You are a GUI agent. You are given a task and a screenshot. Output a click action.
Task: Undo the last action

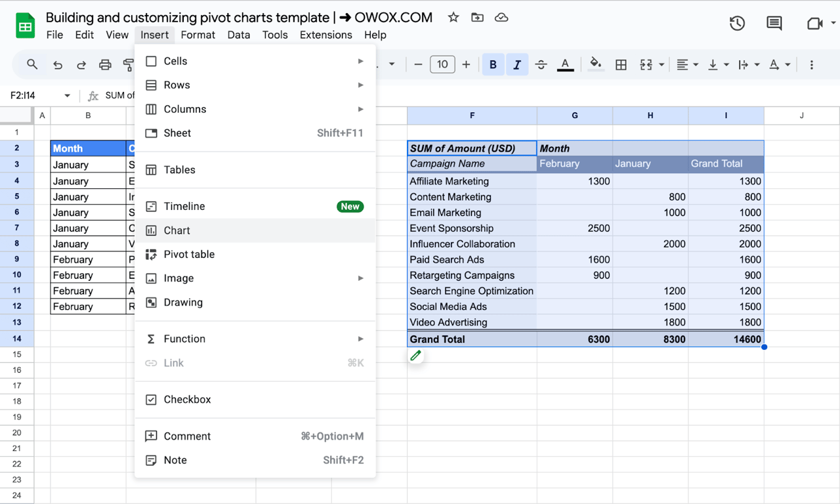[58, 64]
